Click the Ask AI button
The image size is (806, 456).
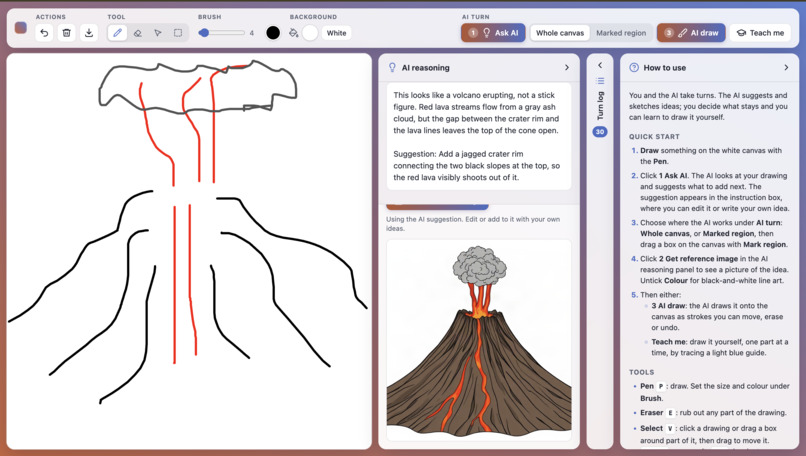(x=493, y=33)
